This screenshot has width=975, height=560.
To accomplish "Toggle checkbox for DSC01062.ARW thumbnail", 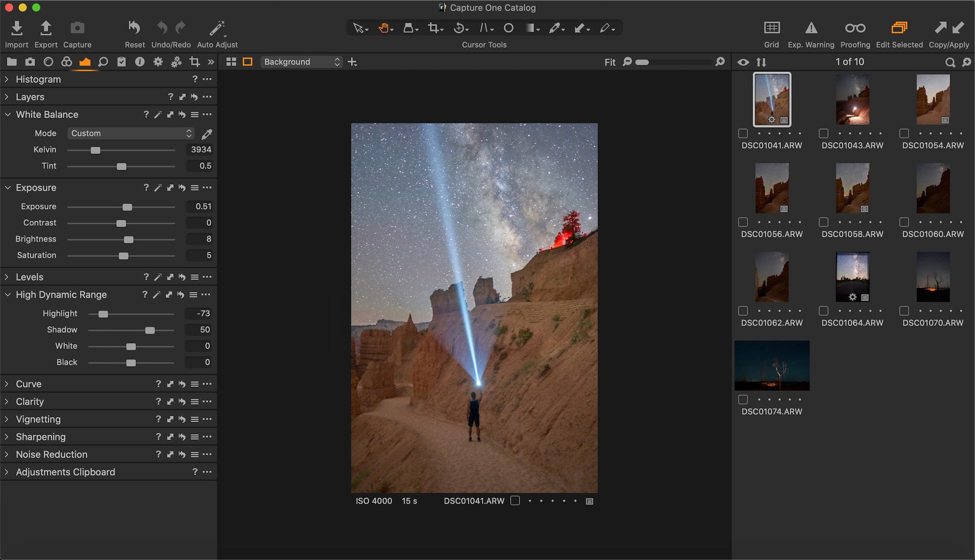I will pos(742,311).
